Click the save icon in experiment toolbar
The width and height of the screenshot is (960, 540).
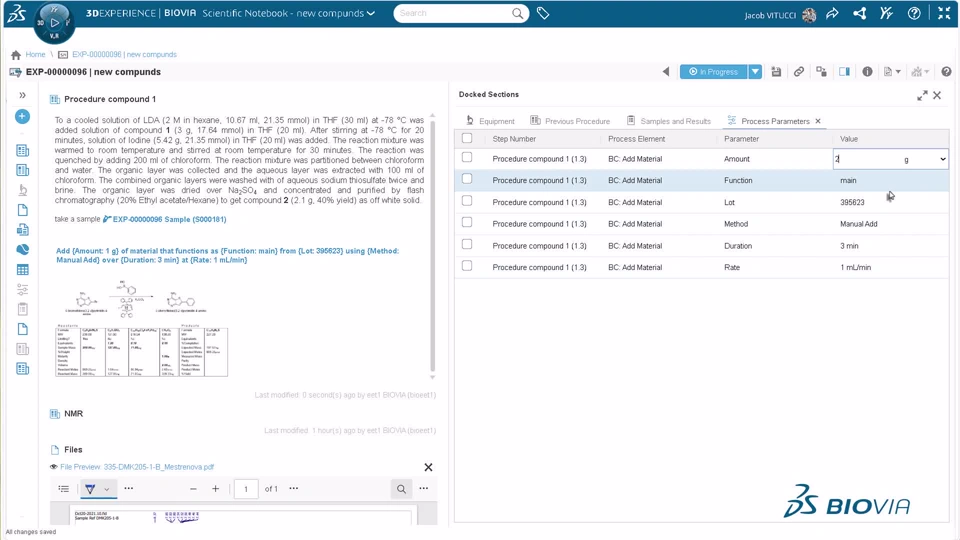776,72
